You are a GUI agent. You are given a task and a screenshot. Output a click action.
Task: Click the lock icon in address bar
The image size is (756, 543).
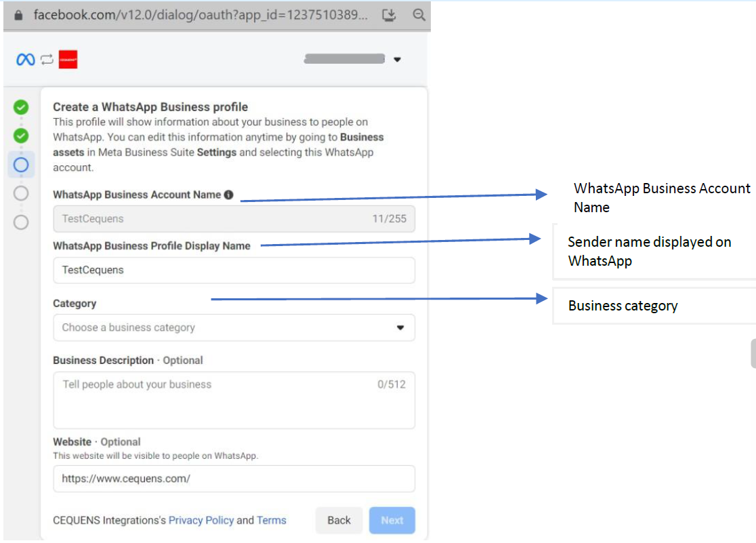pyautogui.click(x=18, y=16)
